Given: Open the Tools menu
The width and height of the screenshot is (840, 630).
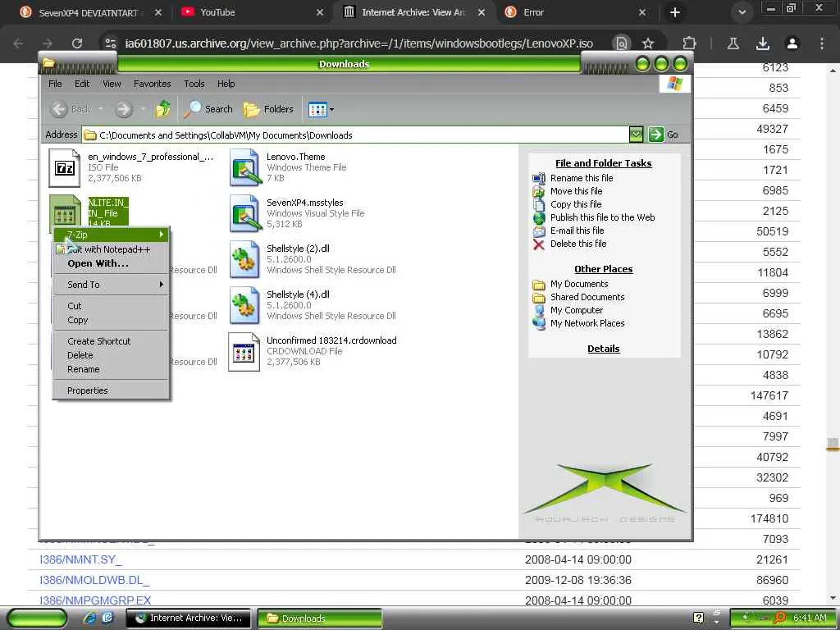Looking at the screenshot, I should click(x=194, y=84).
